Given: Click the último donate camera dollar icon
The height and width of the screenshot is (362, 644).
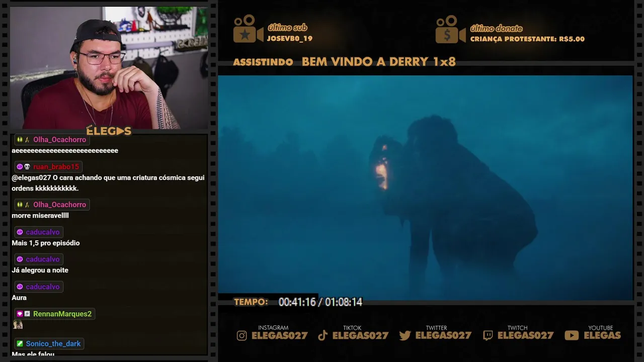Looking at the screenshot, I should tap(450, 29).
